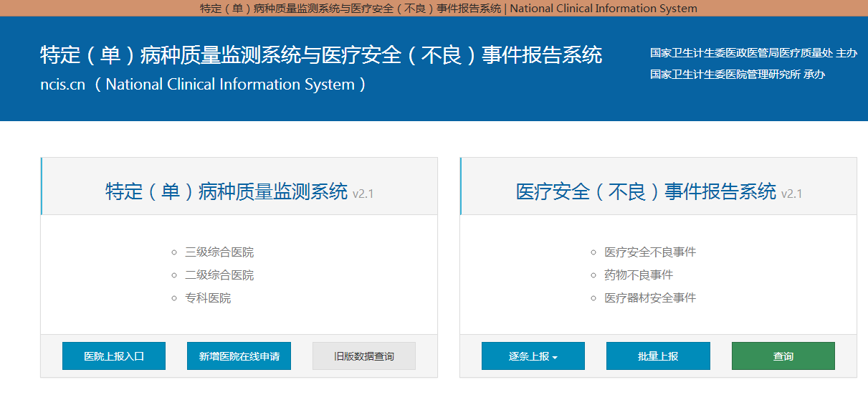This screenshot has width=868, height=395.
Task: Click the large site title in the blue banner
Action: pos(321,55)
